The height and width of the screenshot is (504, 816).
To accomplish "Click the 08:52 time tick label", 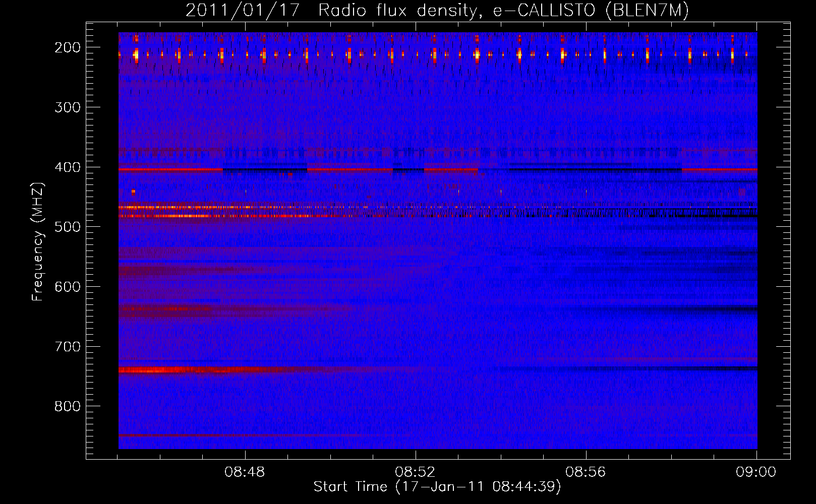I will 415,472.
